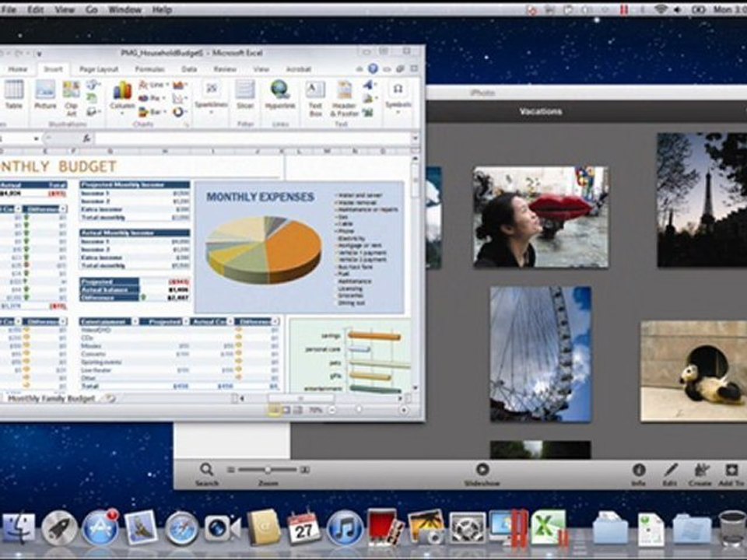Switch to the View ribbon tab
This screenshot has height=560, width=747.
(261, 69)
